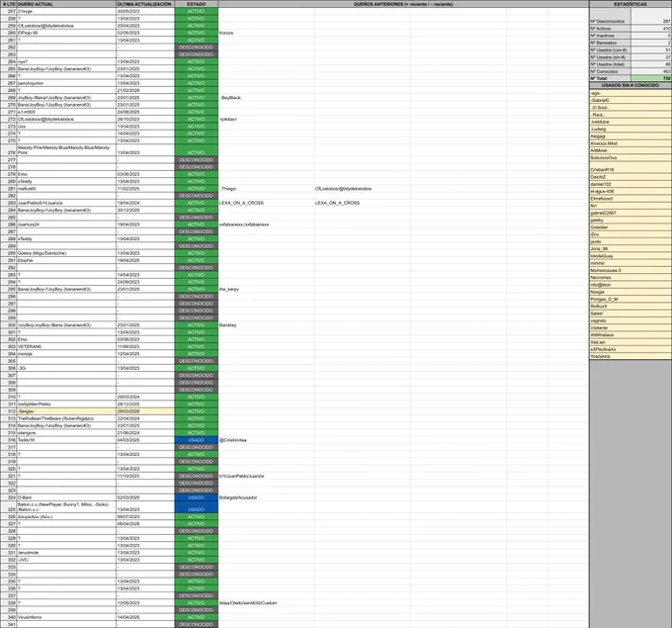Select owner cell 'Etophie' in row 291
Image resolution: width=672 pixels, height=628 pixels.
pyautogui.click(x=66, y=260)
